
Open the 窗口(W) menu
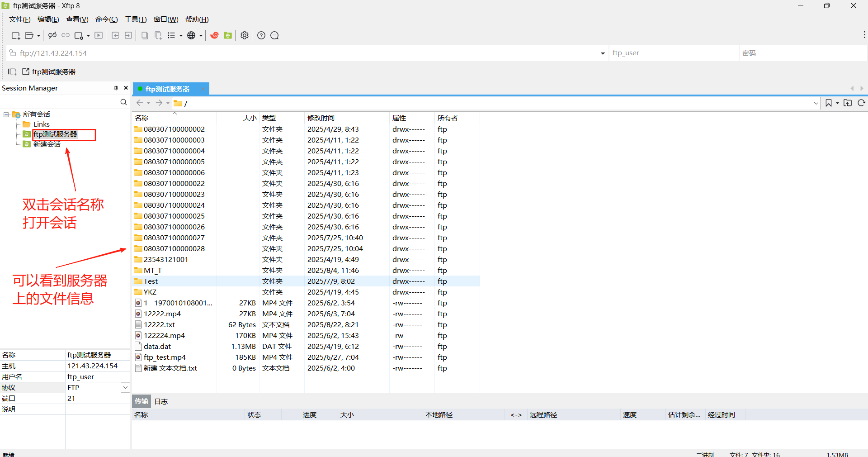point(166,19)
